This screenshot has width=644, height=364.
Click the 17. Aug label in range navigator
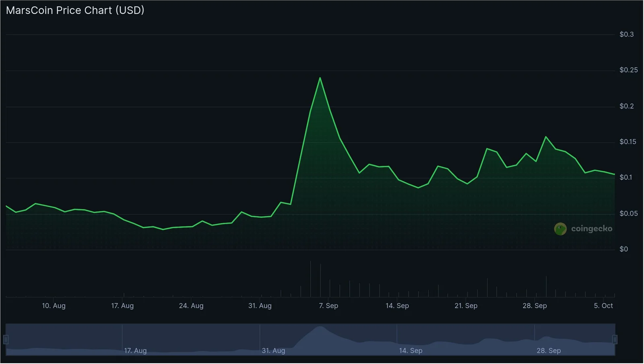pos(136,351)
